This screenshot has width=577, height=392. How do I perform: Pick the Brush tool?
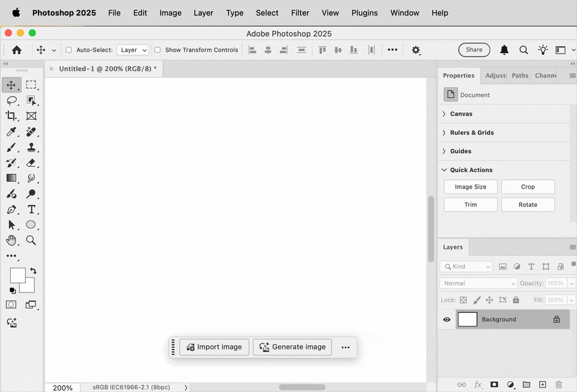pos(11,147)
